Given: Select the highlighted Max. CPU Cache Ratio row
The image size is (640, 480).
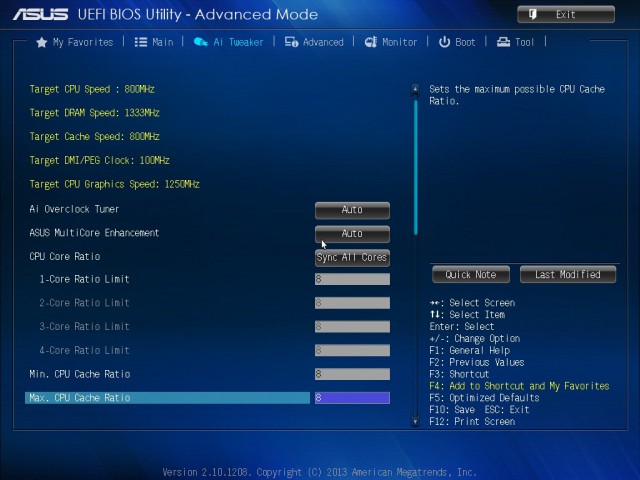Looking at the screenshot, I should pos(167,398).
